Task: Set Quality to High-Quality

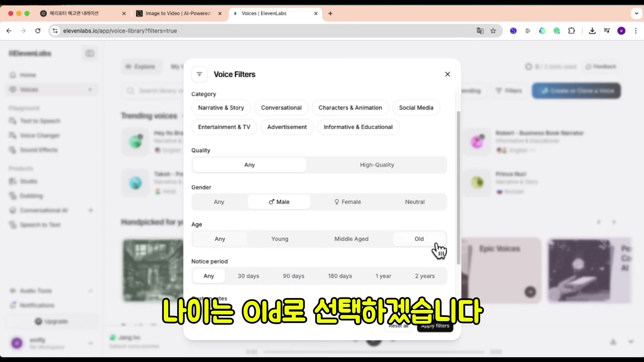Action: tap(377, 165)
